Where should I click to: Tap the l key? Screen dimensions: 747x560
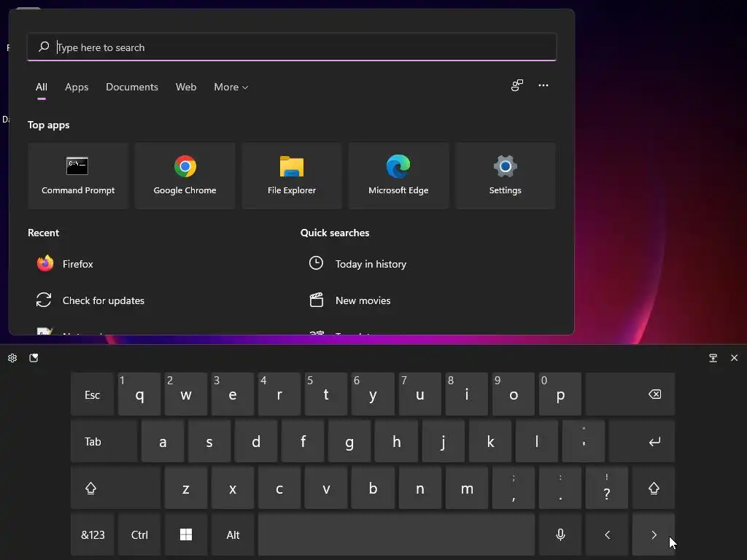[x=536, y=441]
